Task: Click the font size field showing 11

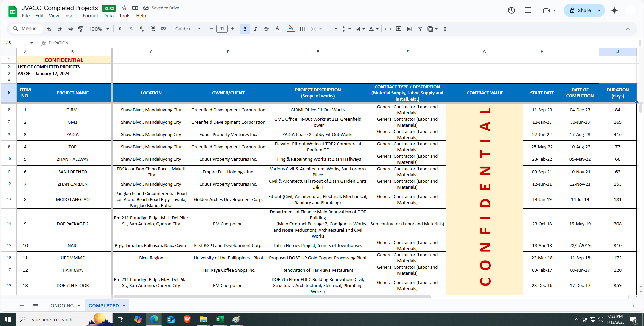Action: [222, 29]
